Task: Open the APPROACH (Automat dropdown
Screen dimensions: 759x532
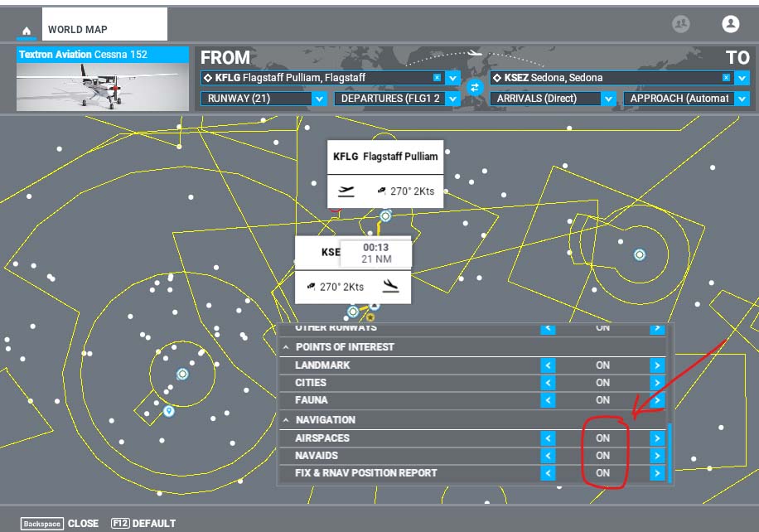Action: click(686, 99)
